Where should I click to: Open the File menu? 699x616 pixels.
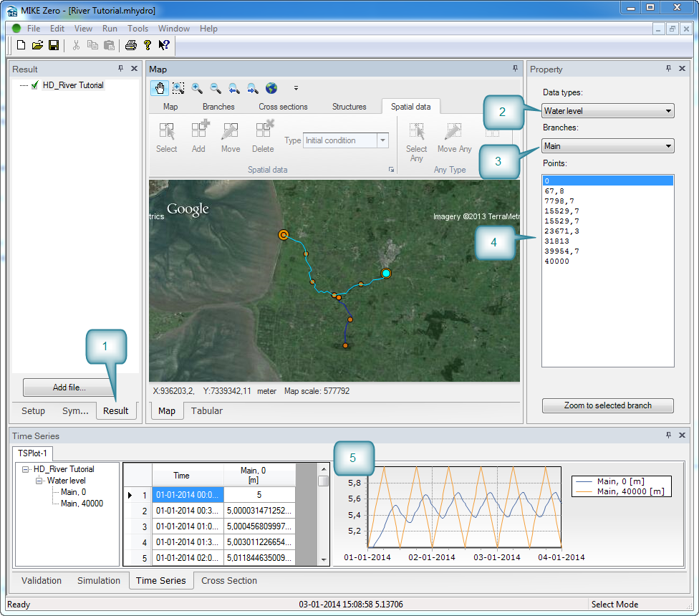34,29
